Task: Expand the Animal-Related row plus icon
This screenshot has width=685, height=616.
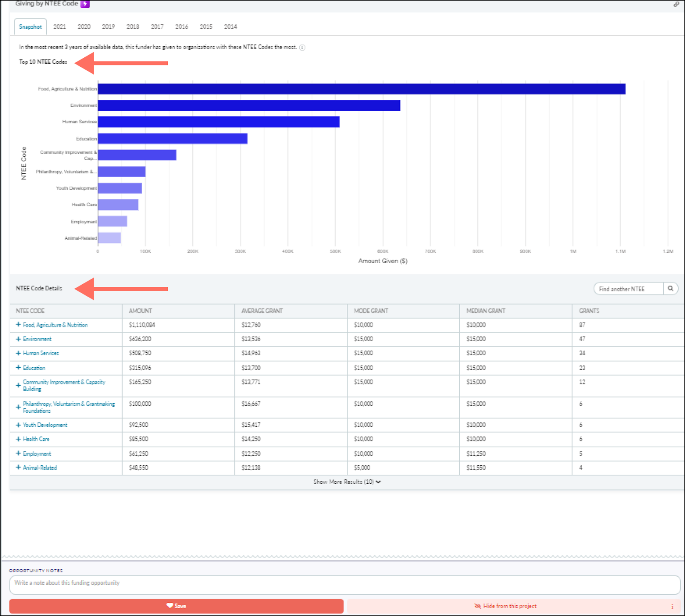Action: tap(18, 467)
